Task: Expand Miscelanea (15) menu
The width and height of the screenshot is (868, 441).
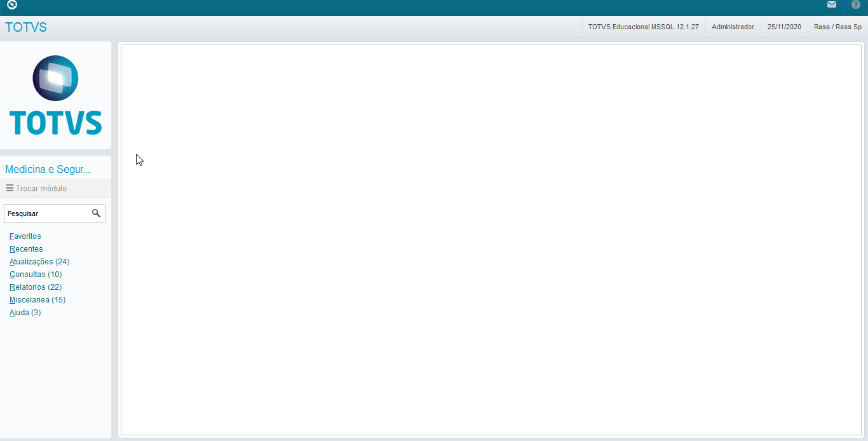Action: [x=37, y=300]
